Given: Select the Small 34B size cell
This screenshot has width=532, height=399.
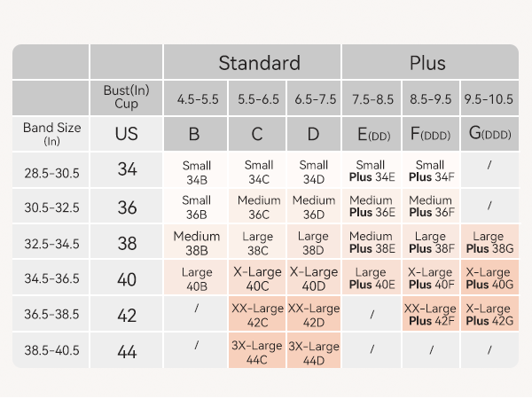Looking at the screenshot, I should pos(196,170).
